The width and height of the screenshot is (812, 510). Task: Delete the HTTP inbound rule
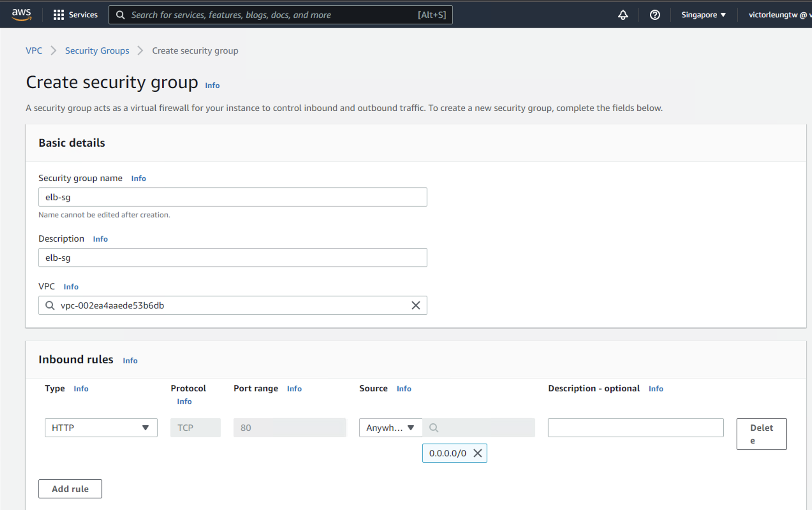point(761,434)
